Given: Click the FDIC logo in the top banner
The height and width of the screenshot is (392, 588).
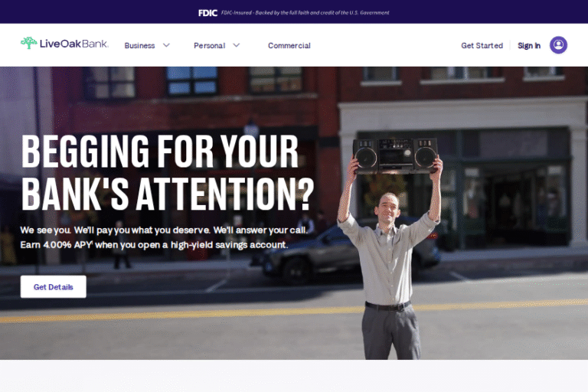Looking at the screenshot, I should click(x=207, y=13).
